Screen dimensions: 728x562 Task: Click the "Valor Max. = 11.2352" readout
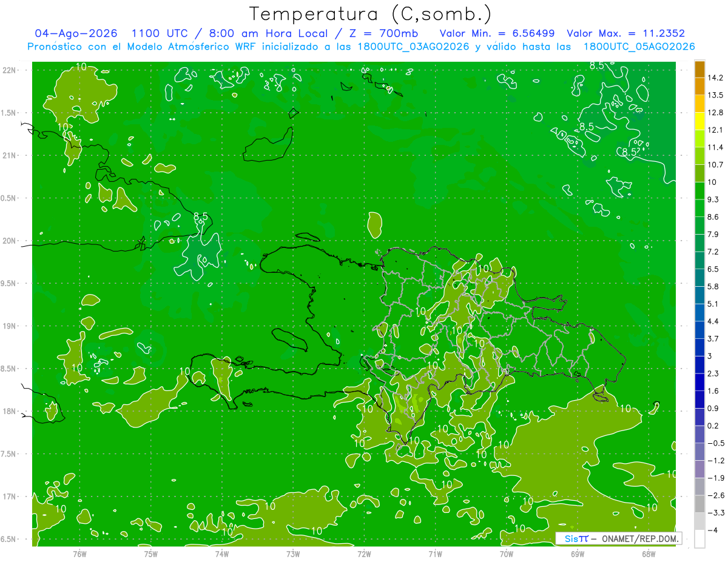pos(626,33)
